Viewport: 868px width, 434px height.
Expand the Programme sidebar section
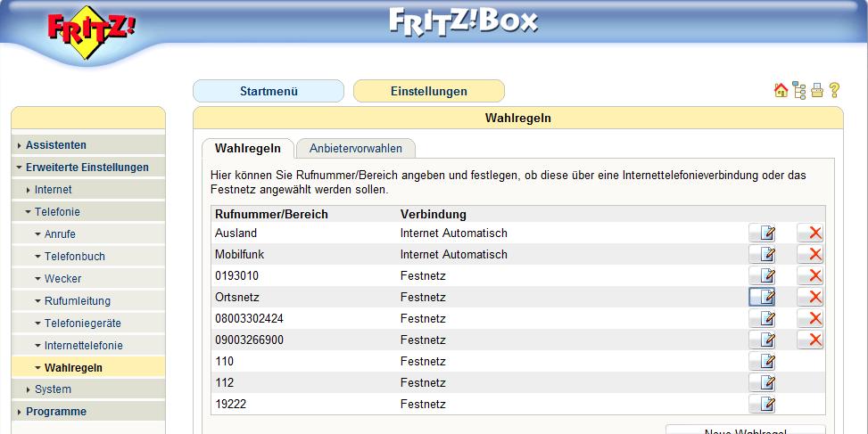pyautogui.click(x=56, y=412)
